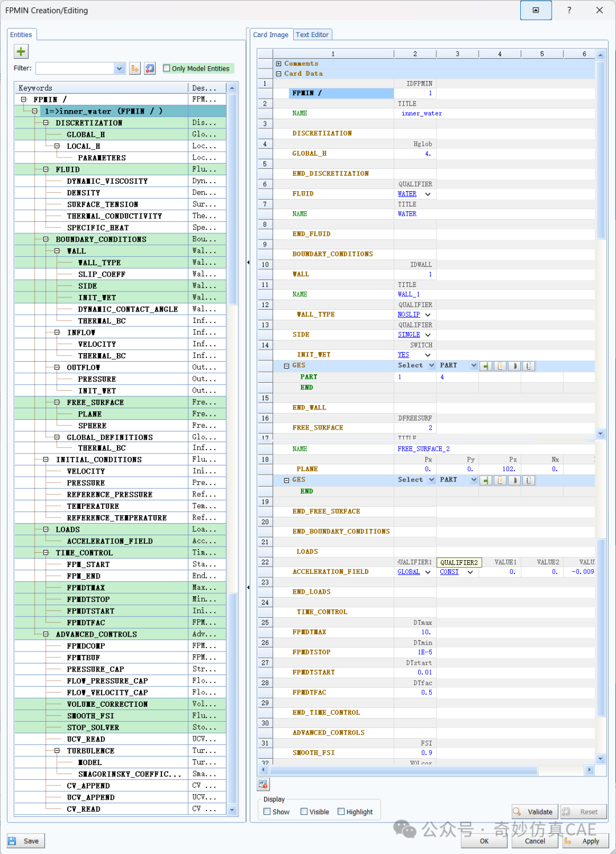The image size is (616, 854).
Task: Click keyword tree scrollbar down arrow
Action: tap(232, 810)
